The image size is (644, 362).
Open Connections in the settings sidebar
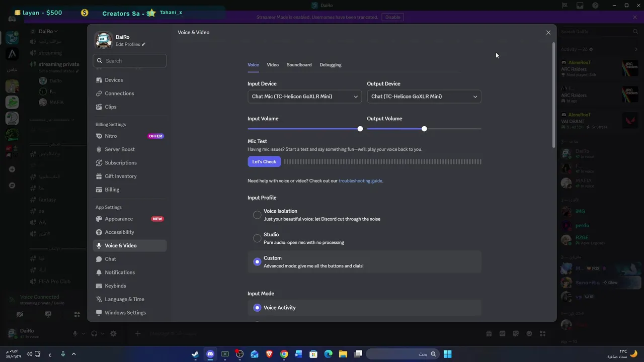(x=129, y=94)
